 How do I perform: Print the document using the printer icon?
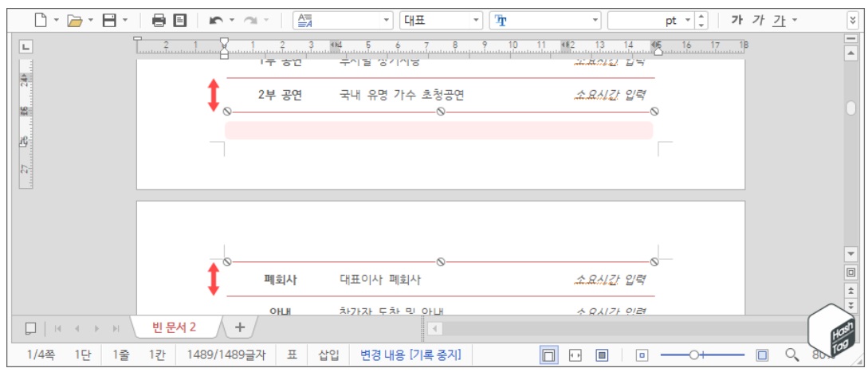tap(159, 21)
